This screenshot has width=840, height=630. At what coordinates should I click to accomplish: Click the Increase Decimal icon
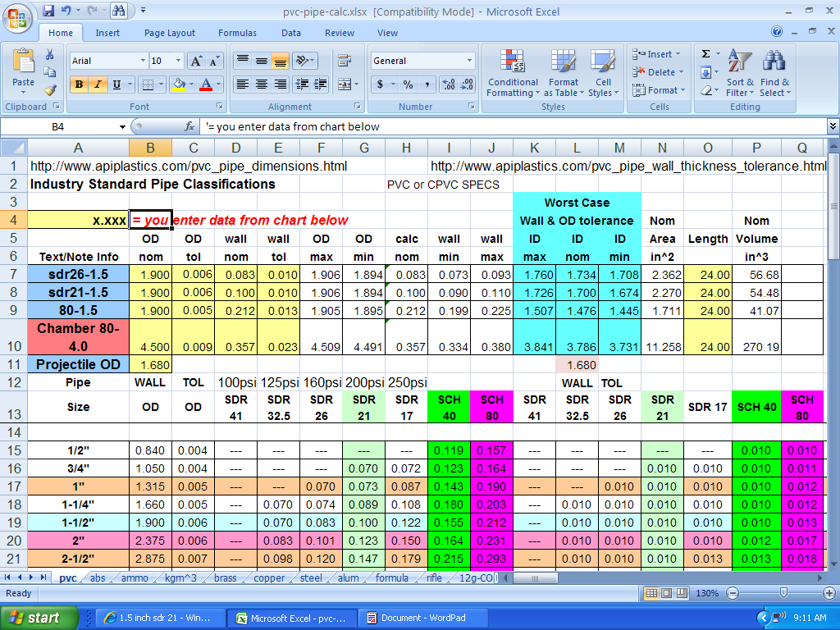[x=449, y=84]
